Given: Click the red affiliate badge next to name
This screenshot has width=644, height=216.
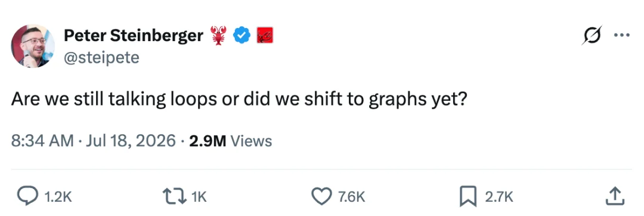Looking at the screenshot, I should [265, 36].
